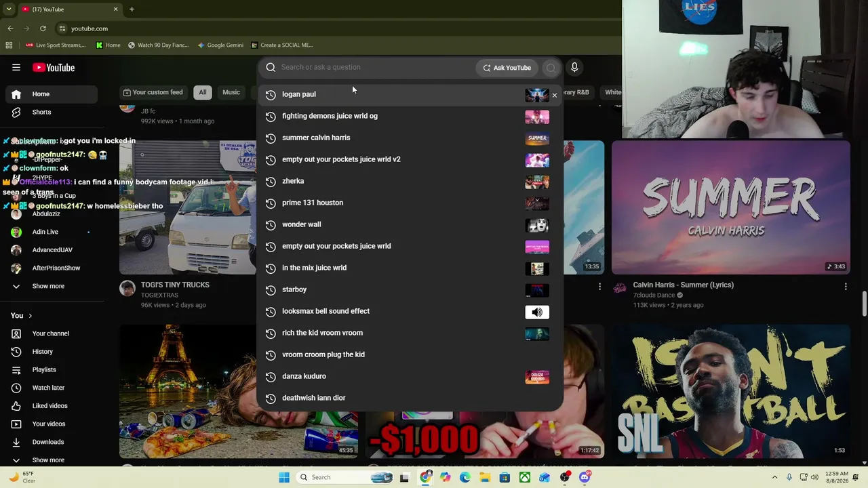The width and height of the screenshot is (868, 488).
Task: Open the 'Calvin Harris - Summer (Lyrics)' title
Action: coord(684,285)
